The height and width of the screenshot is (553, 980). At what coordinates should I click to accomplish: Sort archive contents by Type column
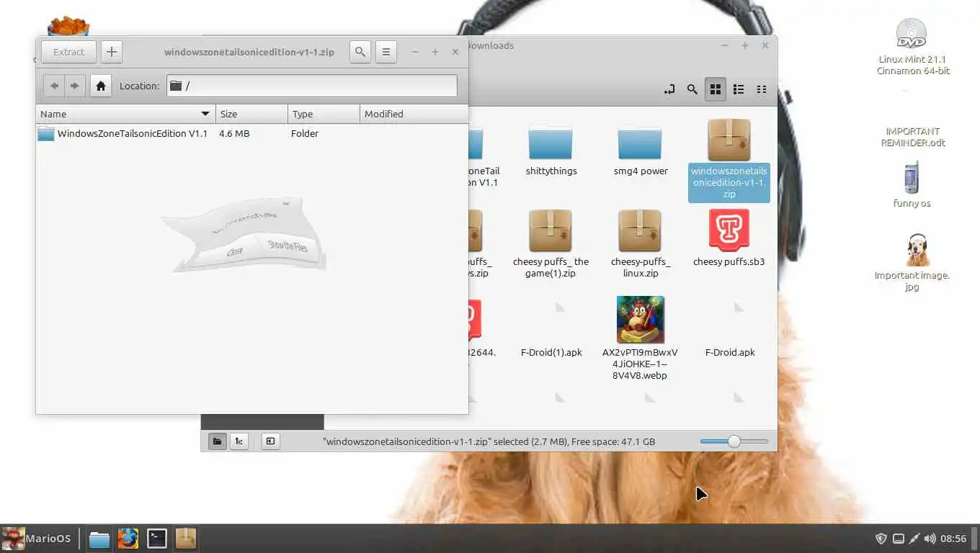324,114
